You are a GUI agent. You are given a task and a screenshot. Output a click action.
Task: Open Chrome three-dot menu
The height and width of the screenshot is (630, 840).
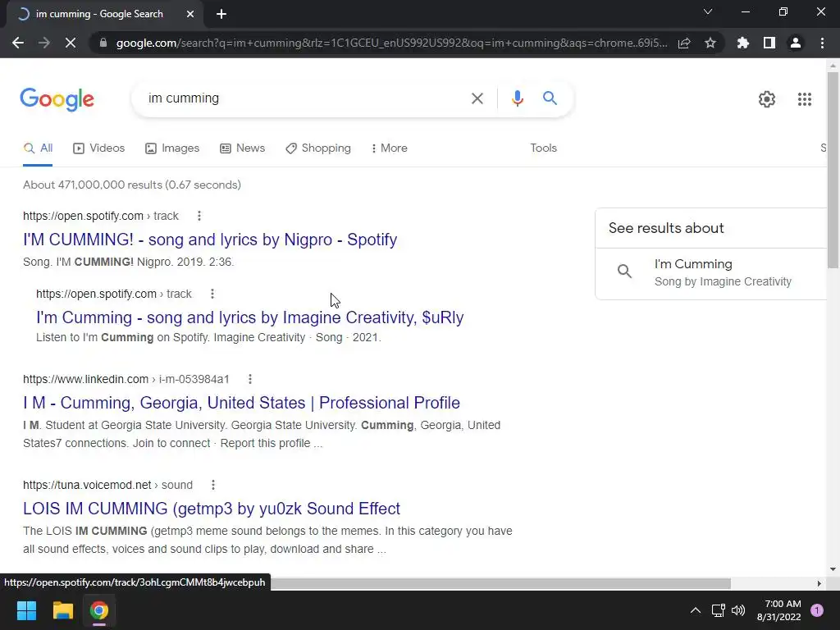click(822, 43)
